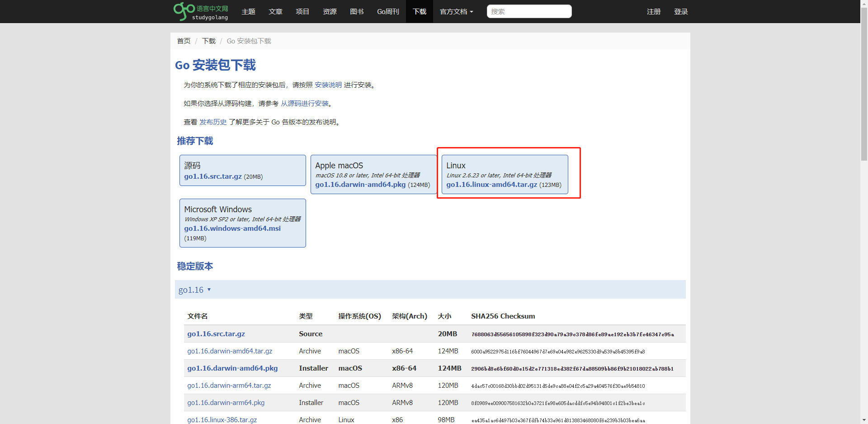Viewport: 868px width, 424px height.
Task: Click Installer in darwin-amd64.pkg row
Action: pos(313,368)
